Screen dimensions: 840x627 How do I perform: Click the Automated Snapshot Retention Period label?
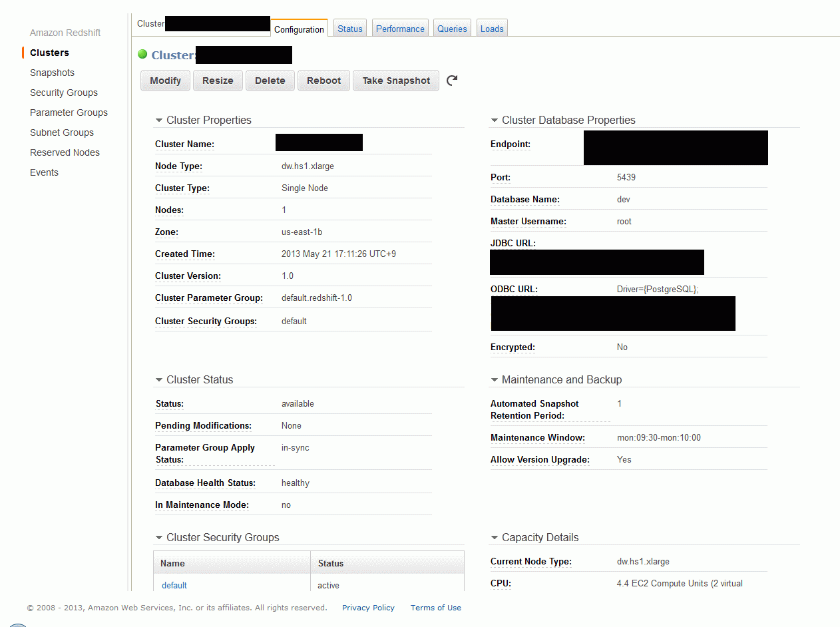tap(534, 410)
